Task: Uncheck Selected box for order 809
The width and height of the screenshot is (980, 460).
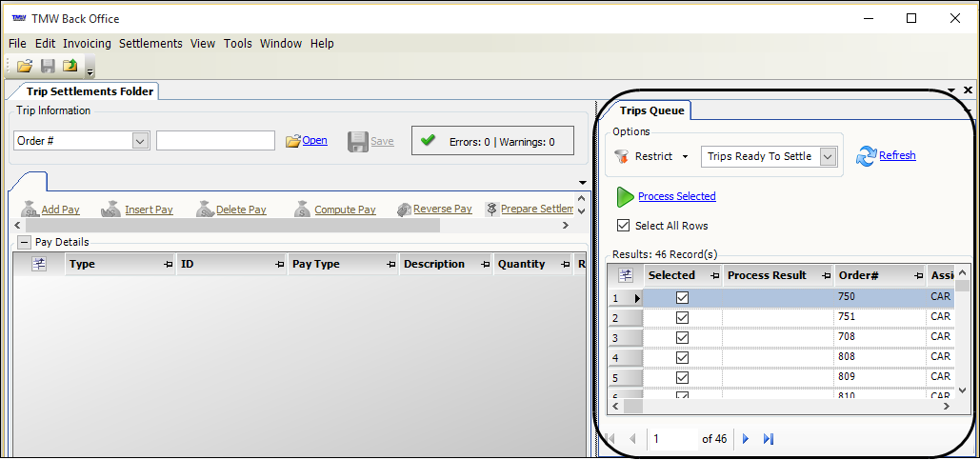Action: tap(683, 377)
